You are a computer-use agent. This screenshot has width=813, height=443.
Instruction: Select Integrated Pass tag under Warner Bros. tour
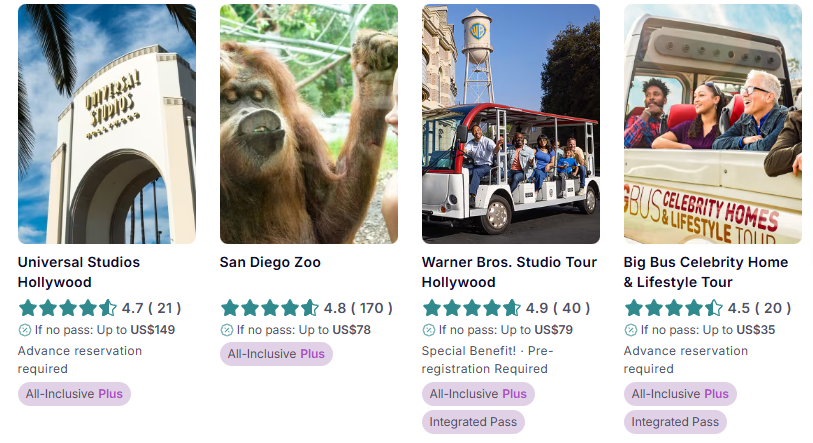473,422
